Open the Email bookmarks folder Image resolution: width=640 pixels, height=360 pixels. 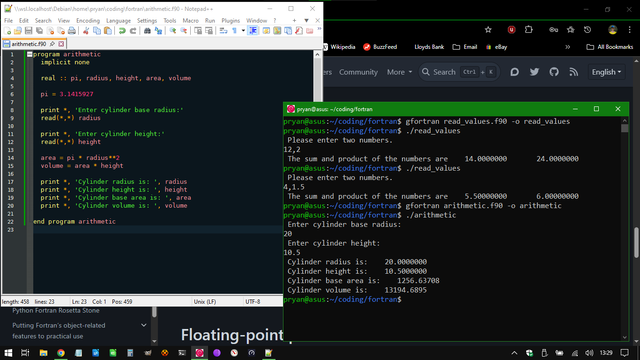click(464, 47)
